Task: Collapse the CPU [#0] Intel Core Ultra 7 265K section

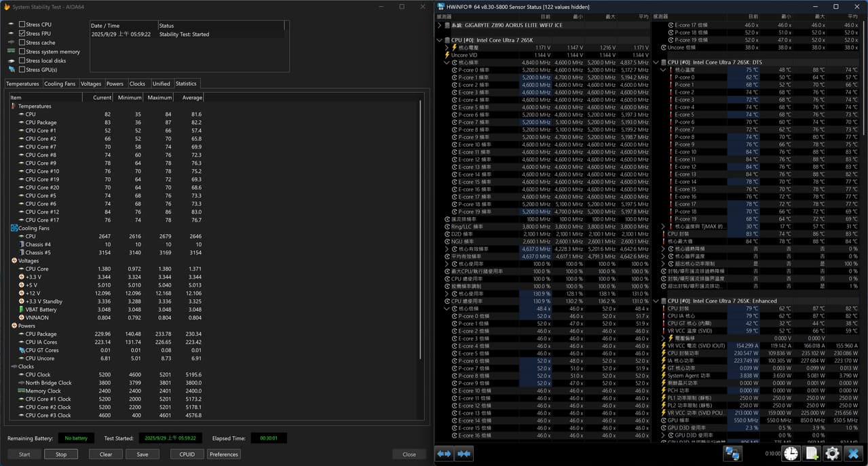Action: coord(440,40)
